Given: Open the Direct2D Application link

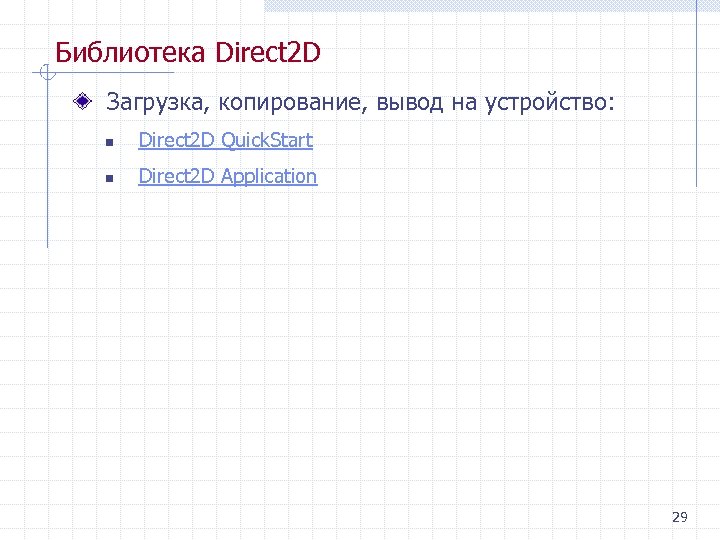Looking at the screenshot, I should [228, 176].
